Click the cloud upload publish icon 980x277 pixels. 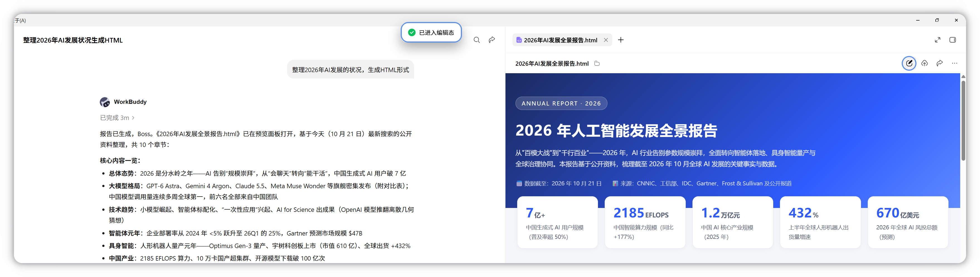925,63
